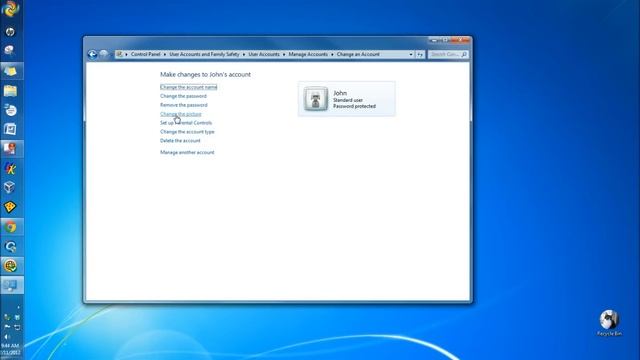The height and width of the screenshot is (360, 640).
Task: Expand arrow after User Accounts and Family Safety
Action: tap(244, 54)
